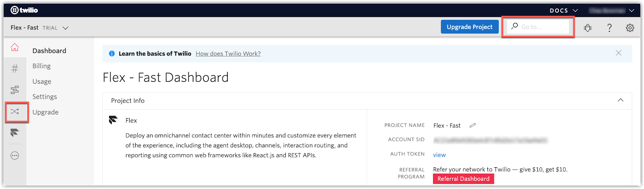Select Dashboard in side menu
The width and height of the screenshot is (644, 189).
pyautogui.click(x=49, y=51)
